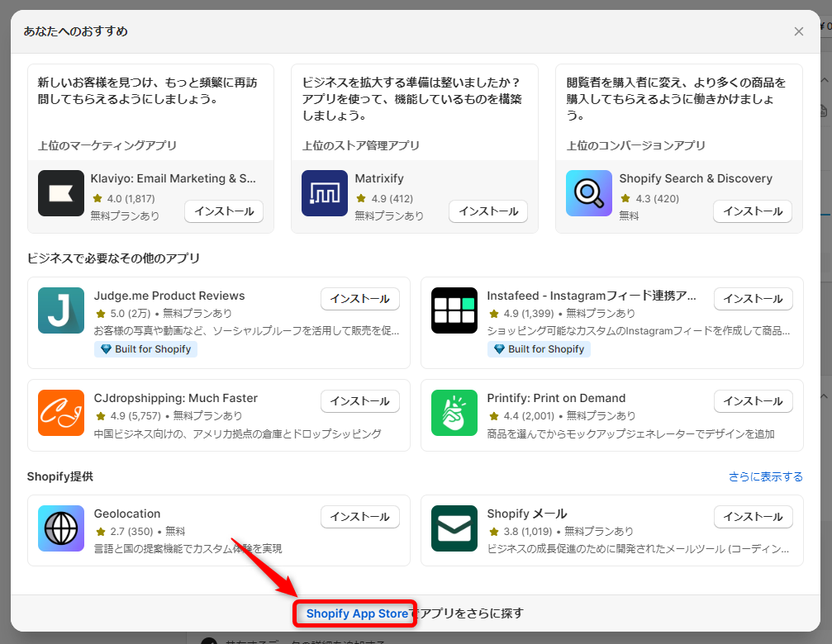The height and width of the screenshot is (644, 832).
Task: Click the 上位のストア管理アプリ label
Action: 361,145
